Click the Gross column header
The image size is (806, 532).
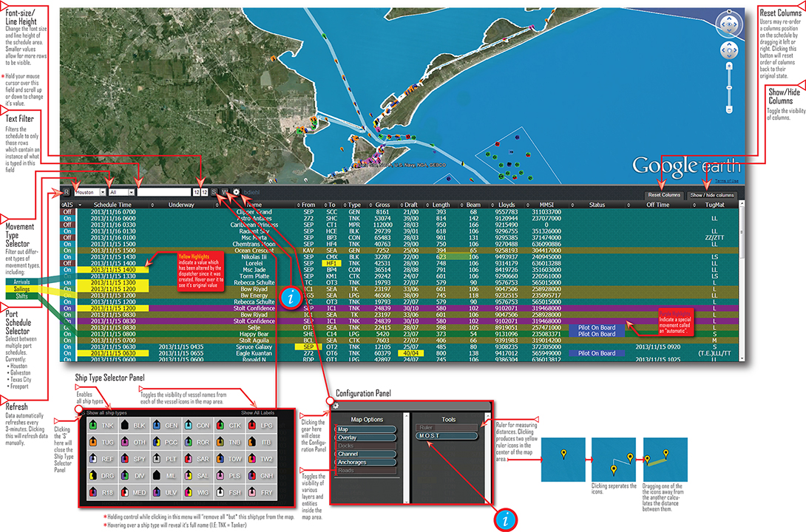[x=382, y=205]
